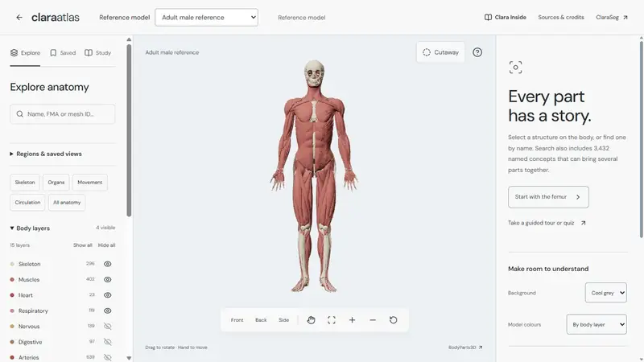644x362 pixels.
Task: Click sidebar scroll down arrow
Action: point(129,358)
